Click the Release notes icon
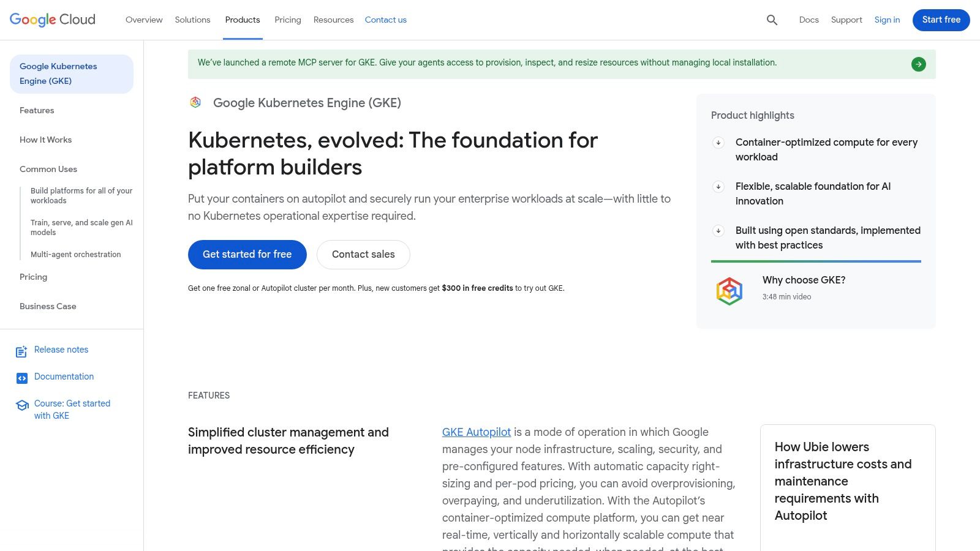Viewport: 980px width, 551px height. tap(21, 351)
